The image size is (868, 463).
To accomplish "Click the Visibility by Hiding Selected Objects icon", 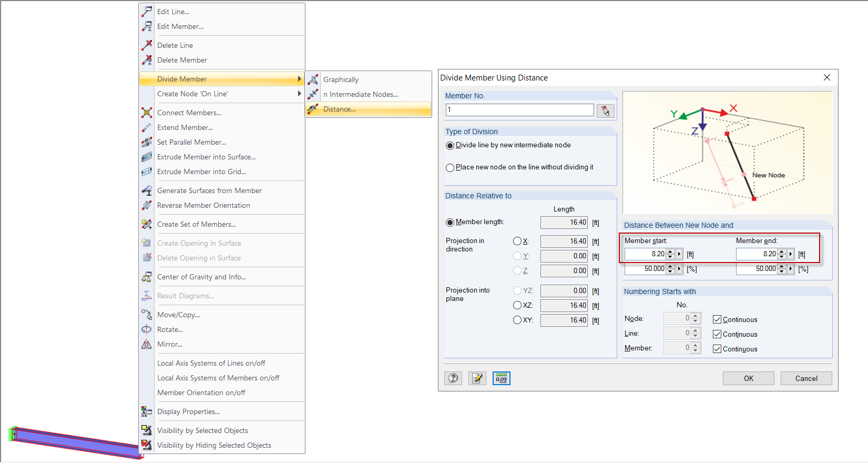I will point(147,445).
